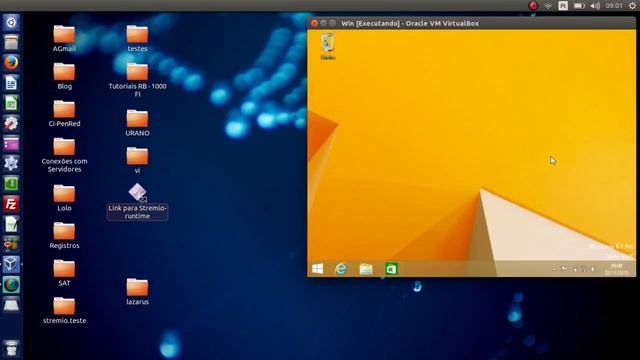
Task: Open the globe application icon in the launcher
Action: (11, 284)
